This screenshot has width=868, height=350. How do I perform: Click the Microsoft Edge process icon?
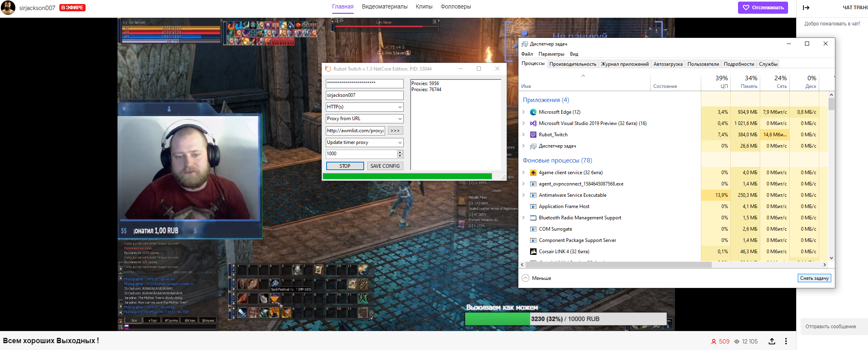pyautogui.click(x=533, y=112)
